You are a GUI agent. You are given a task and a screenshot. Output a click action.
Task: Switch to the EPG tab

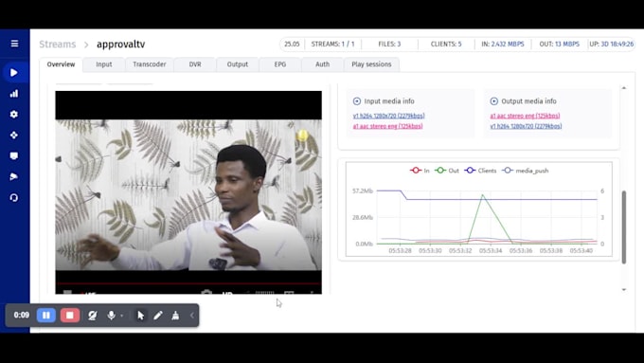[280, 64]
